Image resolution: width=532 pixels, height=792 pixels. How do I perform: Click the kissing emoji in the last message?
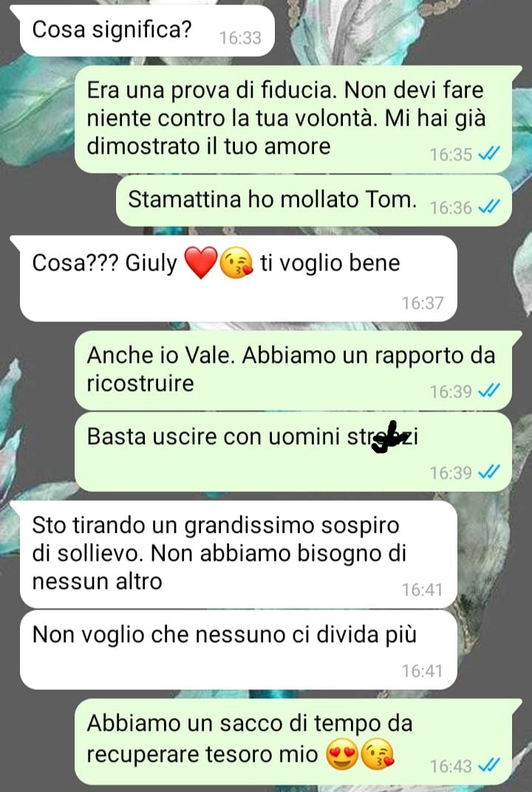378,756
